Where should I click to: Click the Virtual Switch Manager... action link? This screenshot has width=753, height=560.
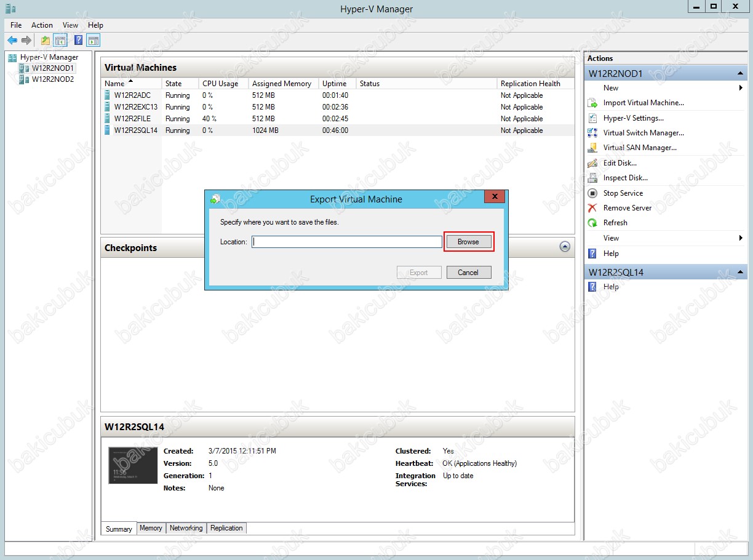point(643,133)
